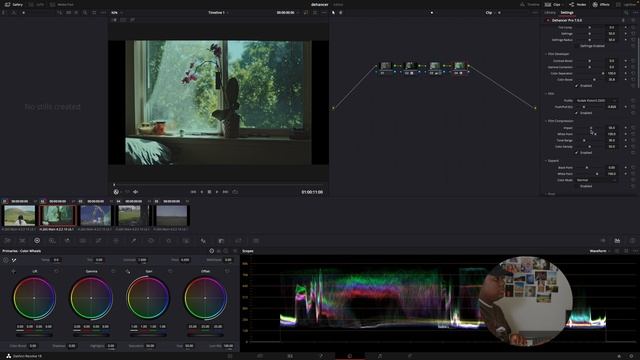This screenshot has width=640, height=360.
Task: Collapse the Film Compression section
Action: (x=546, y=121)
